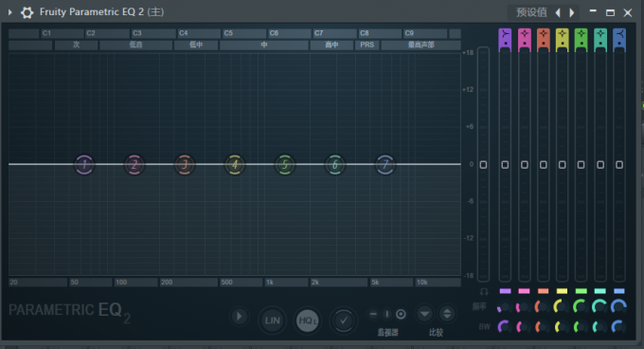The image size is (644, 349).
Task: Open plugin options gear icon
Action: [x=27, y=12]
